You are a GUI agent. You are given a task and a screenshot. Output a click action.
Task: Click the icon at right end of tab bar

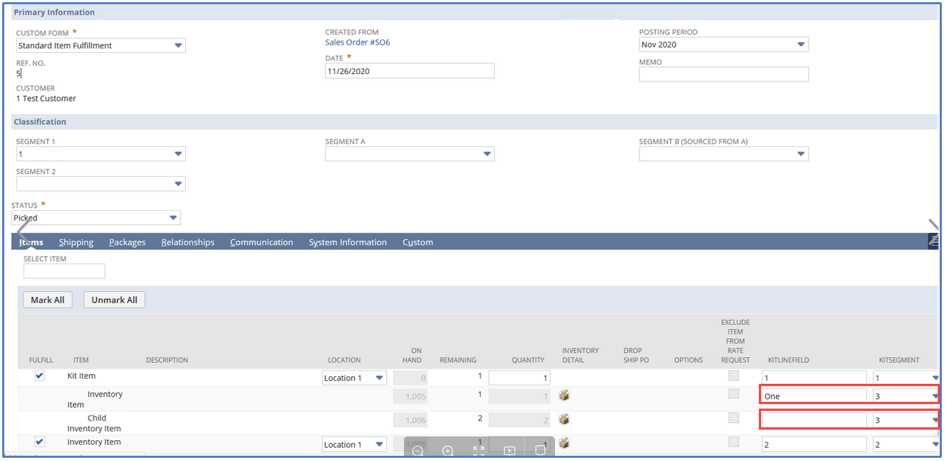[933, 242]
